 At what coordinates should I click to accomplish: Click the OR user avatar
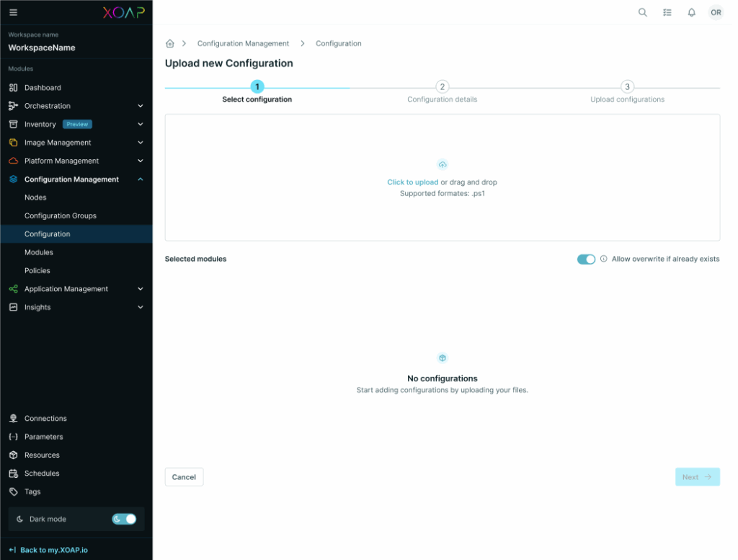pos(716,12)
